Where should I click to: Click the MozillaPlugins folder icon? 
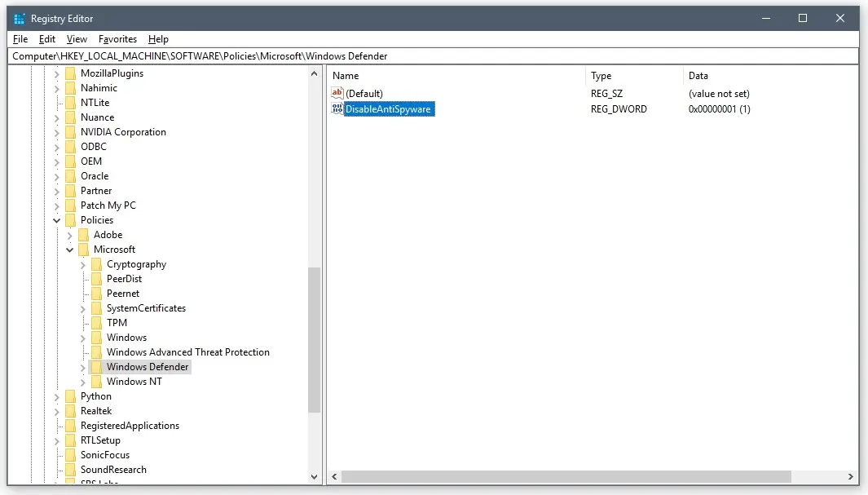point(70,73)
